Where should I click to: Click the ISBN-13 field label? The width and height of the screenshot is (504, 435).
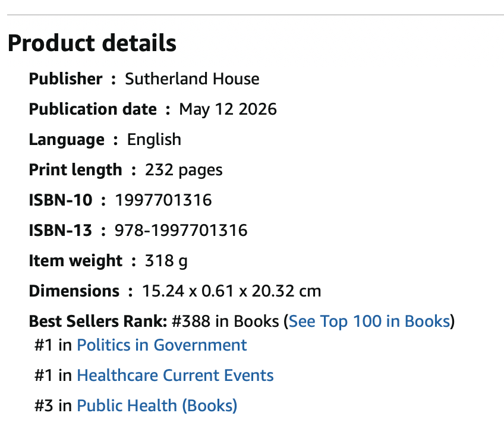click(61, 230)
